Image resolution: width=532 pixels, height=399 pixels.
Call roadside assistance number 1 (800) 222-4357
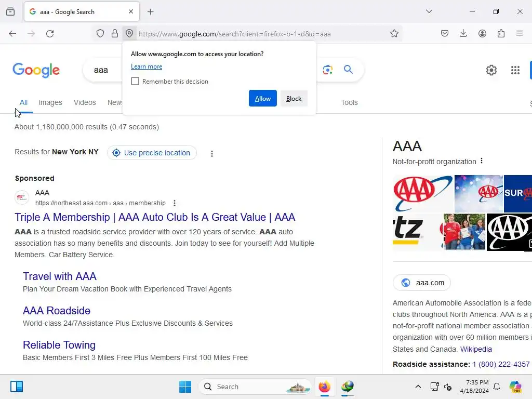point(501,364)
